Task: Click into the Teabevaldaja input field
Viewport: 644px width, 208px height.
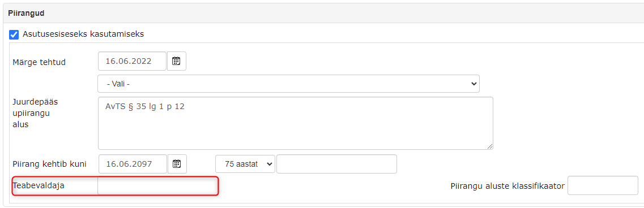Action: pyautogui.click(x=157, y=186)
